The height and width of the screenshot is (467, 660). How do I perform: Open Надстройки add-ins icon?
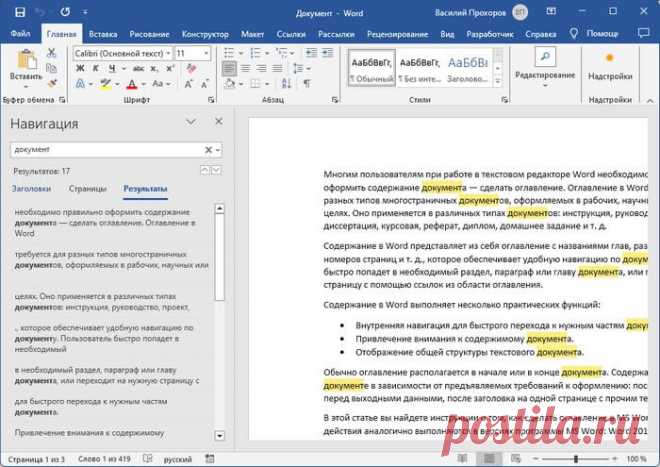[609, 58]
